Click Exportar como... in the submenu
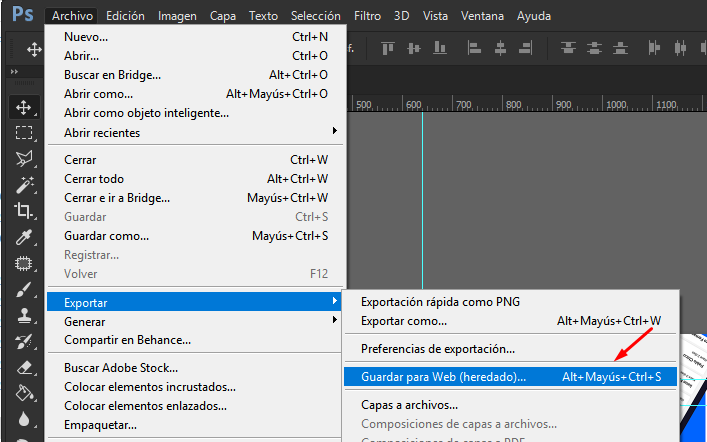This screenshot has width=707, height=442. tap(404, 321)
